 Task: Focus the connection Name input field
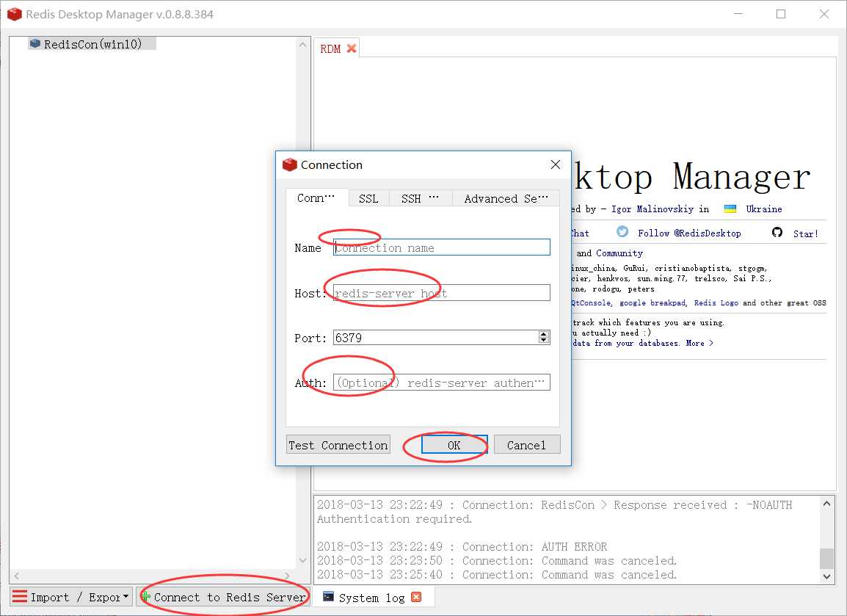(442, 247)
